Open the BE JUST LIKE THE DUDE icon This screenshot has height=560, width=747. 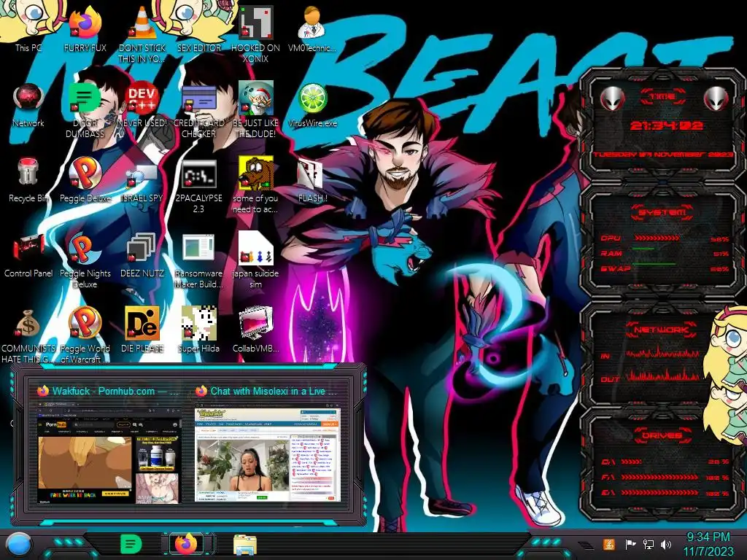255,109
